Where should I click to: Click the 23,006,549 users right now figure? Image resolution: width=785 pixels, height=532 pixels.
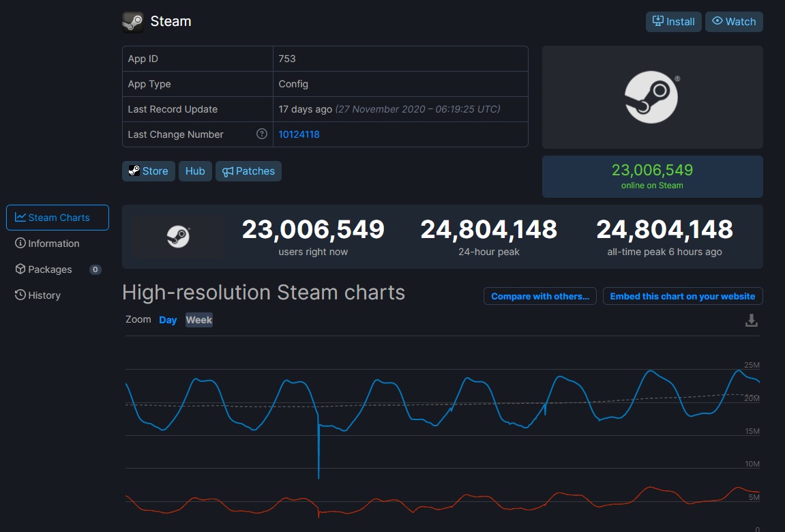[x=313, y=230]
